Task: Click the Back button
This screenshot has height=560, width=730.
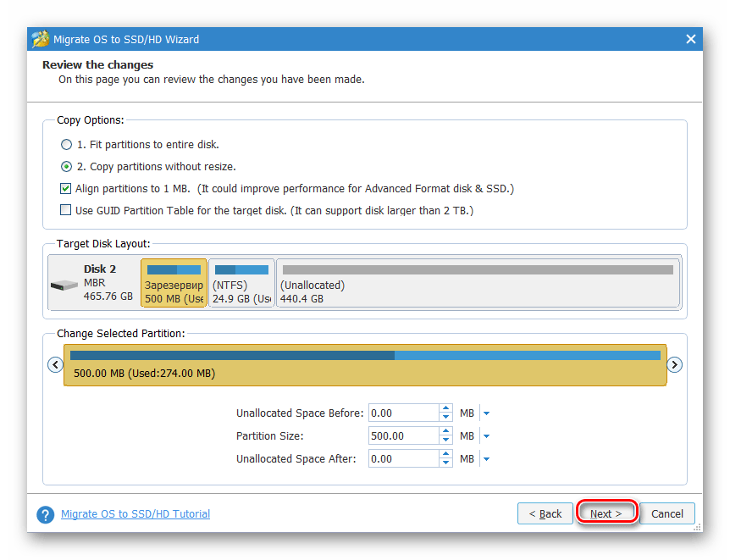Action: tap(545, 514)
